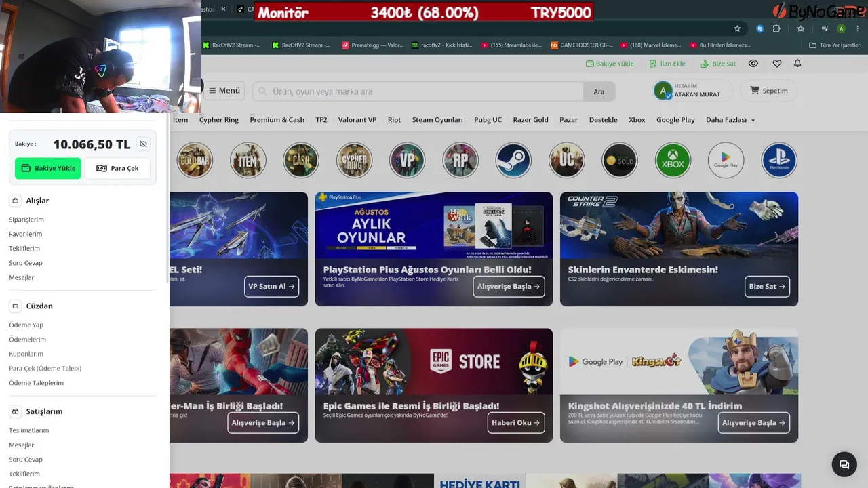Viewport: 868px width, 488px height.
Task: Click the Satışlarım section store icon
Action: point(16,411)
